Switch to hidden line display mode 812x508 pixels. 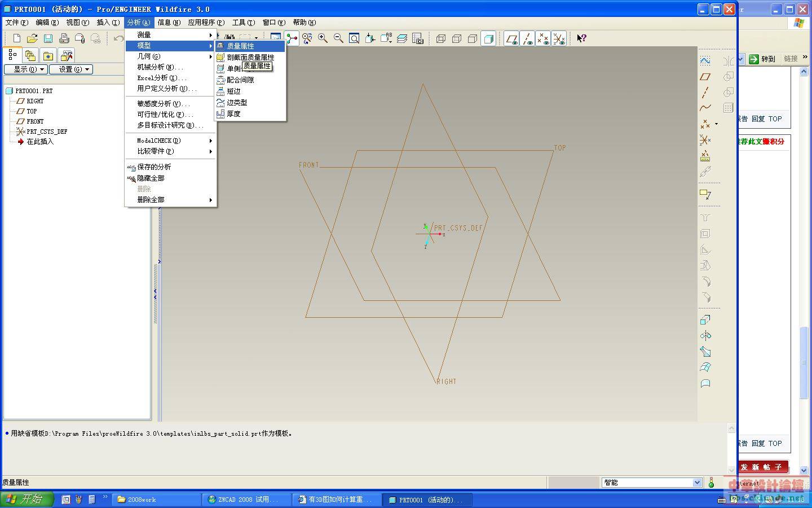[x=457, y=38]
